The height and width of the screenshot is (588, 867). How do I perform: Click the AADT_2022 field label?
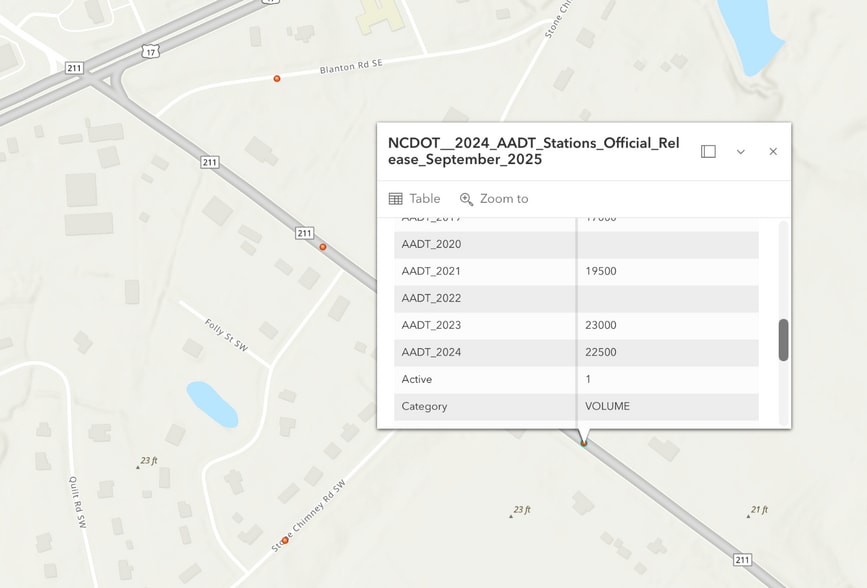[x=431, y=298]
